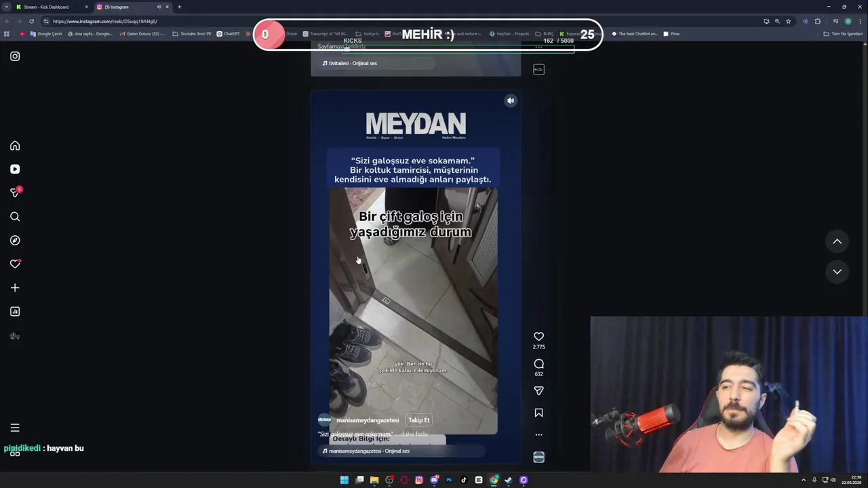Open Steam from taskbar

click(509, 480)
